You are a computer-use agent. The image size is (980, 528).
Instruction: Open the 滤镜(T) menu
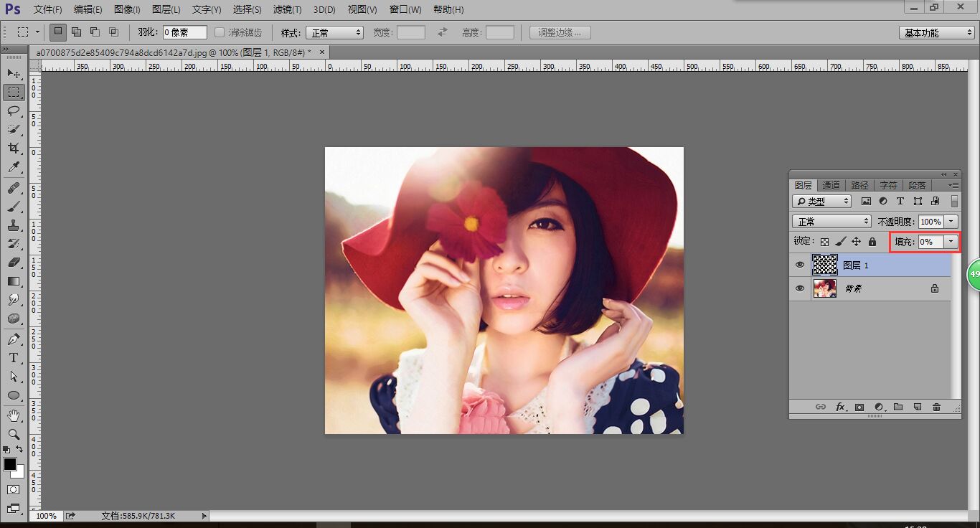click(x=287, y=9)
